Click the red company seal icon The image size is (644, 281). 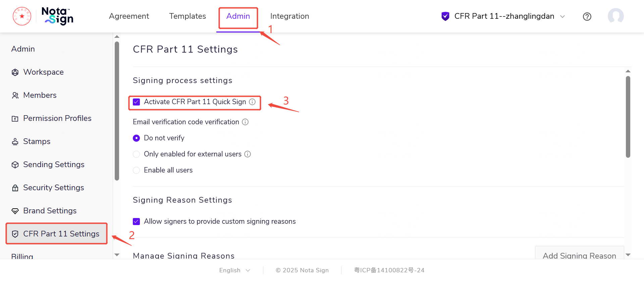coord(22,16)
